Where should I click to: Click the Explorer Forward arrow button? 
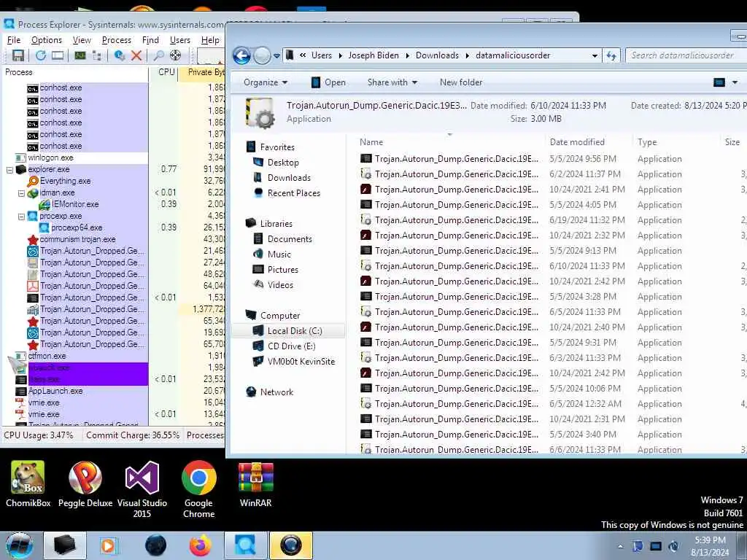(262, 55)
